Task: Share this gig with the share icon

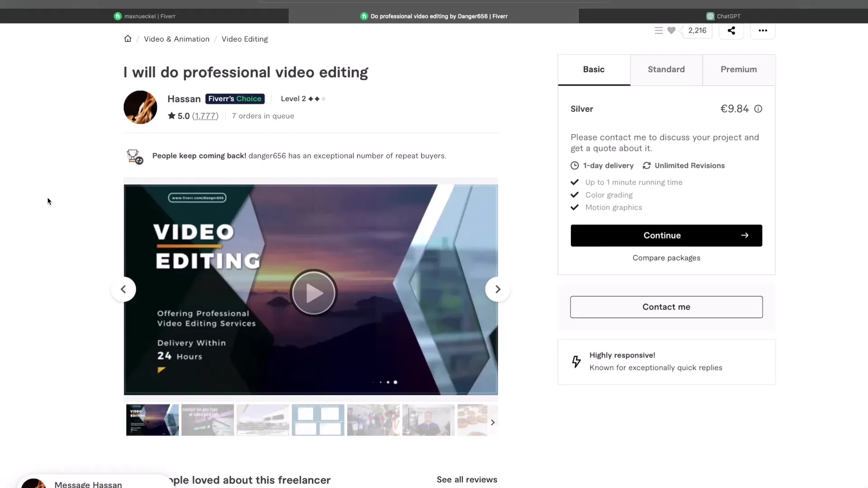Action: (731, 30)
